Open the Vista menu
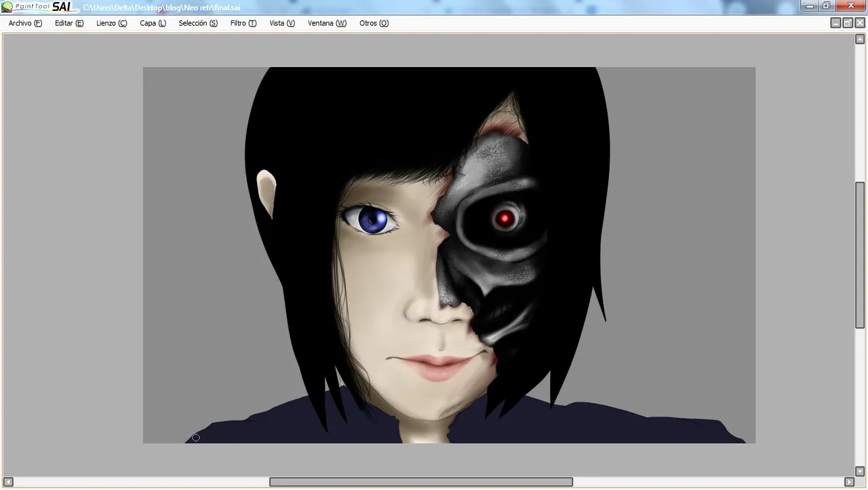This screenshot has width=868, height=490. (x=282, y=23)
